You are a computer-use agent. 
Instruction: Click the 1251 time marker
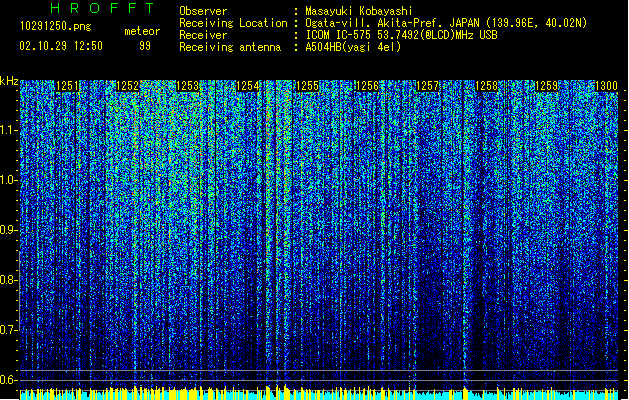coord(67,86)
